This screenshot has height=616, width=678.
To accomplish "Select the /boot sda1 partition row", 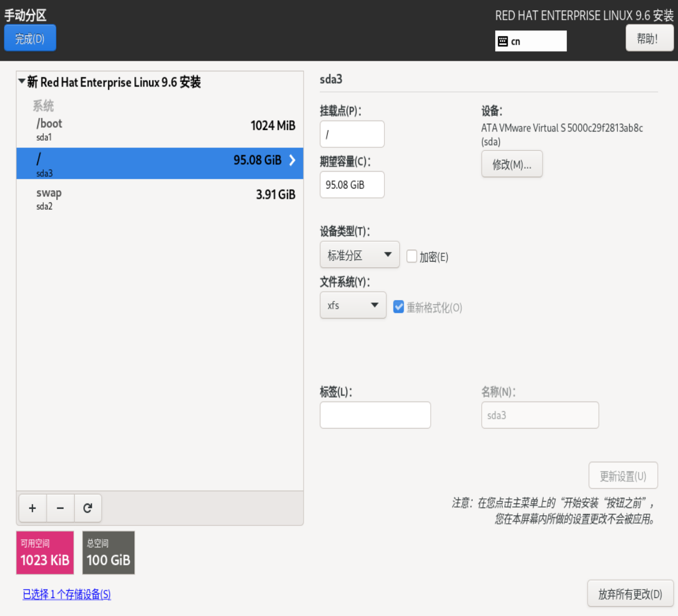I will click(x=160, y=129).
